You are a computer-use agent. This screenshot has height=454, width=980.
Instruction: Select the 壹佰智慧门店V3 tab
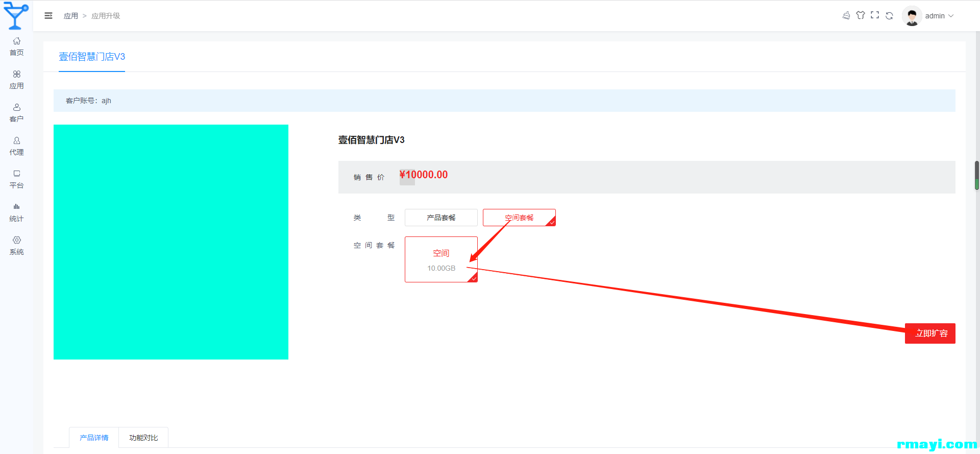click(92, 57)
